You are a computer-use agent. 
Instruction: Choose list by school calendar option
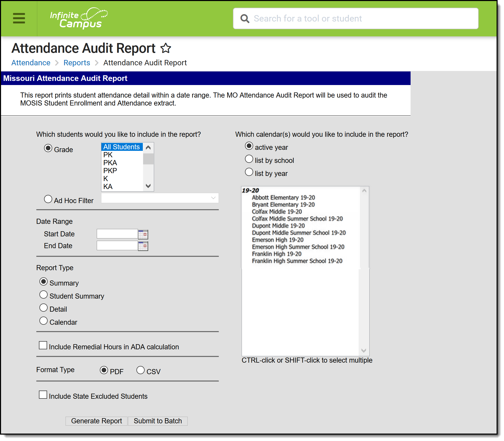click(249, 159)
